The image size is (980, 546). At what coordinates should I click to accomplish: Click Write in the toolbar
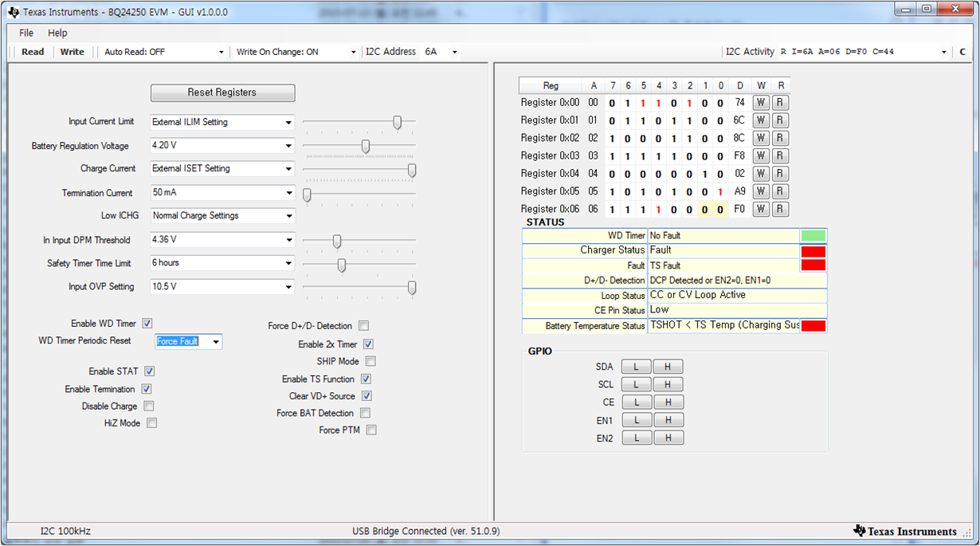73,52
